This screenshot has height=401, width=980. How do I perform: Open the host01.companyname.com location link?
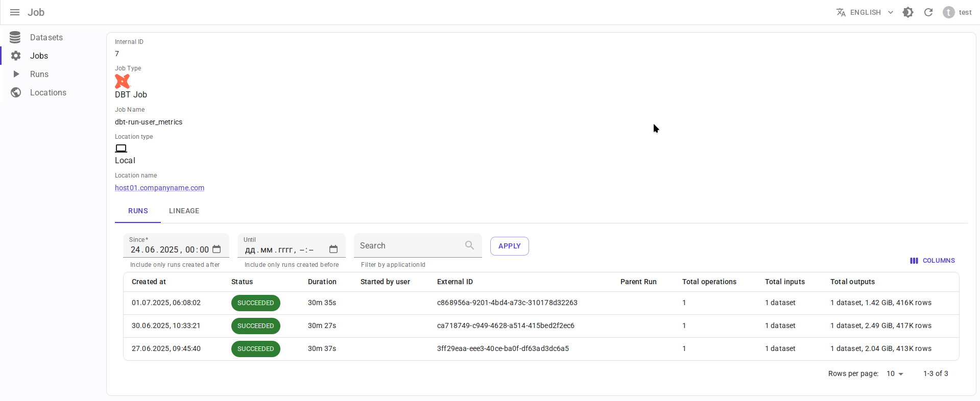point(159,188)
